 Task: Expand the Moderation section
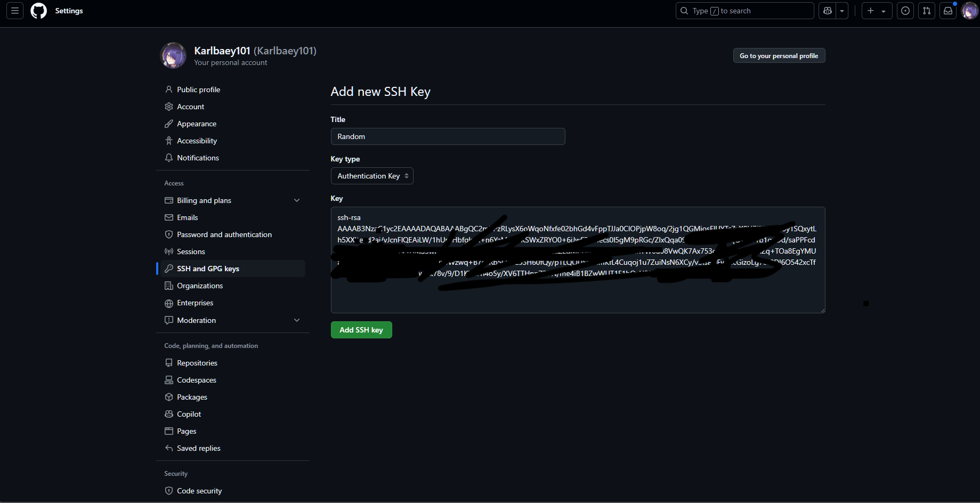297,320
